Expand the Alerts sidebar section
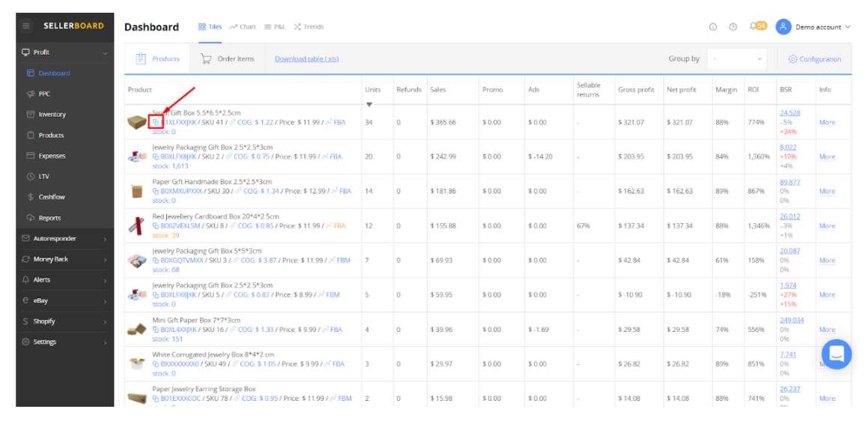868x427 pixels. click(x=64, y=279)
